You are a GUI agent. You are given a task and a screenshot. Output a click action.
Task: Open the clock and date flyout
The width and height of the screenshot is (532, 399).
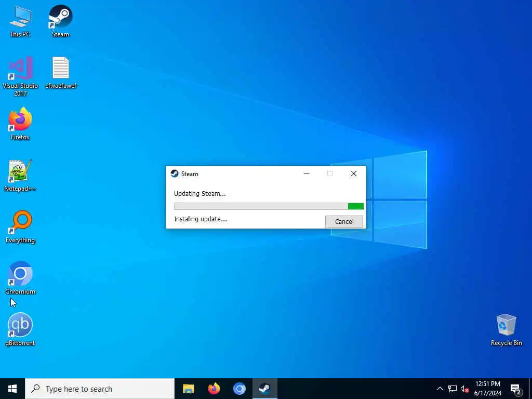[487, 389]
